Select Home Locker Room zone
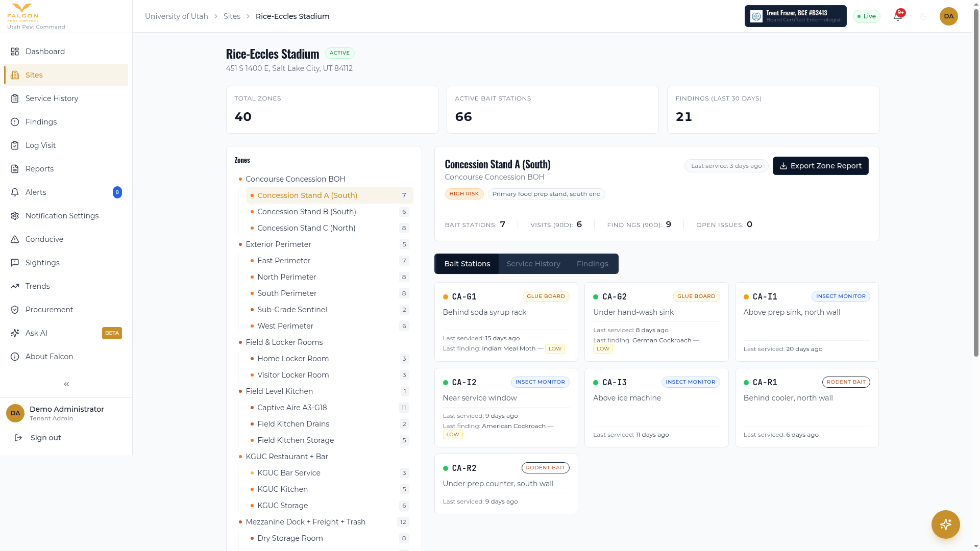 click(x=330, y=359)
